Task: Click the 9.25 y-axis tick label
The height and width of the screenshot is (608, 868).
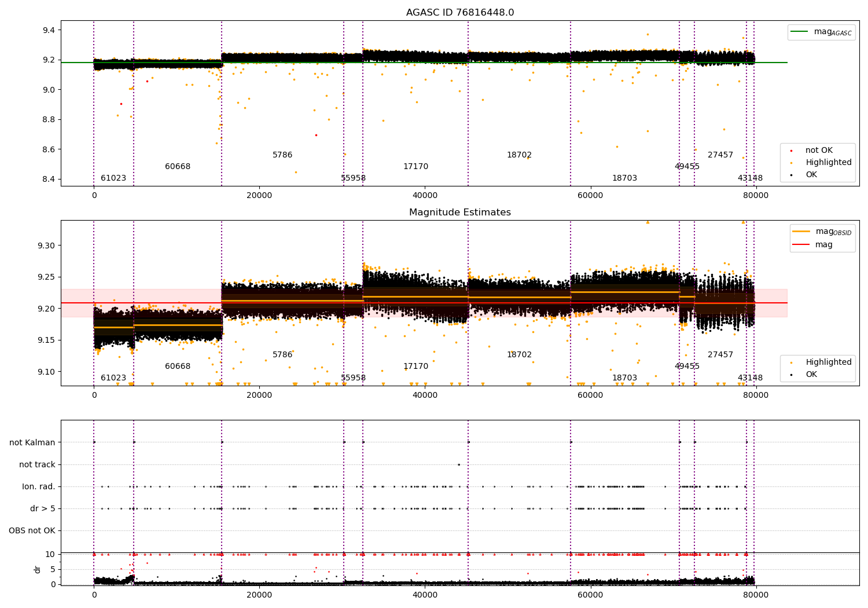Action: 46,277
